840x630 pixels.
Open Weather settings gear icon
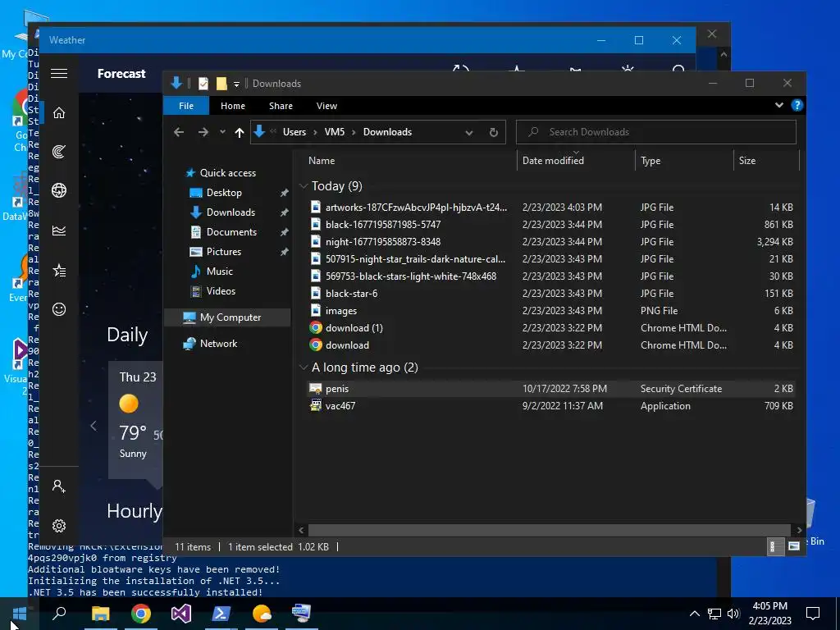(x=59, y=526)
